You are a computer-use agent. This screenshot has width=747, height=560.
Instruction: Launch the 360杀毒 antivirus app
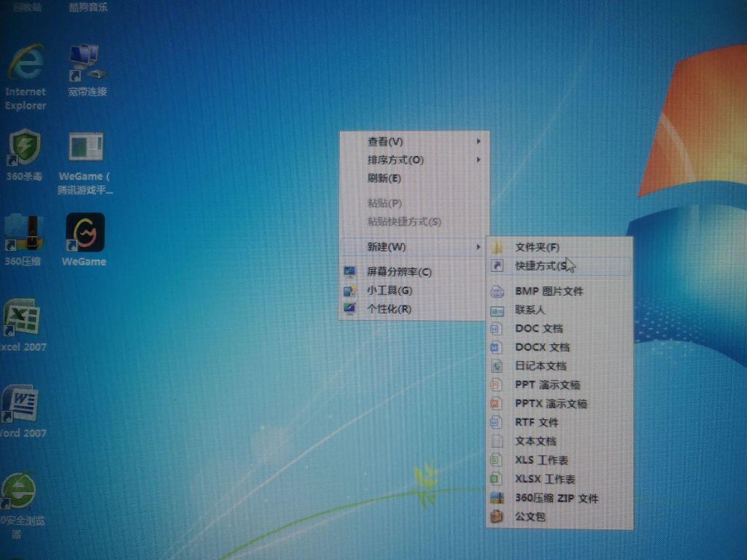24,146
